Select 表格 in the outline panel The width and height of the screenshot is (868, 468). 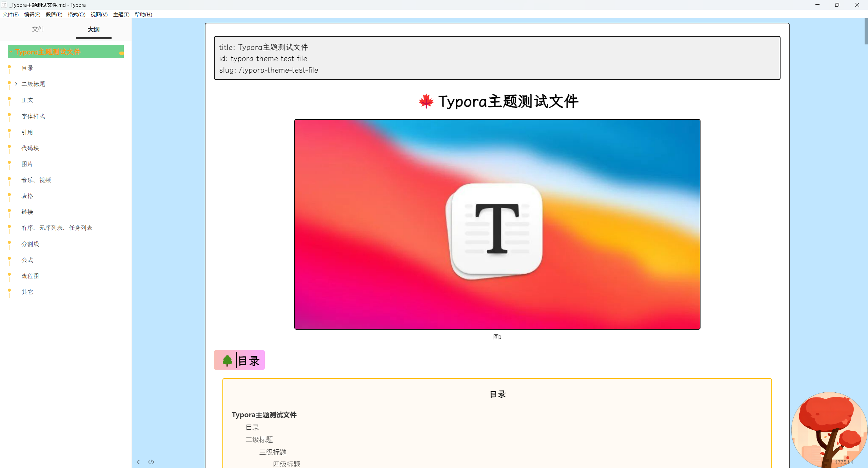pyautogui.click(x=27, y=196)
